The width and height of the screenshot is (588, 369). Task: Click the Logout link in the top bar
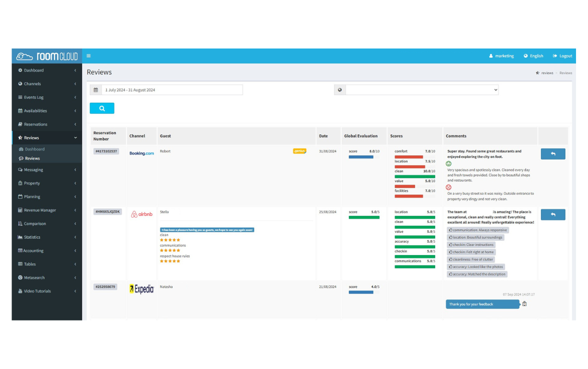[x=563, y=56]
